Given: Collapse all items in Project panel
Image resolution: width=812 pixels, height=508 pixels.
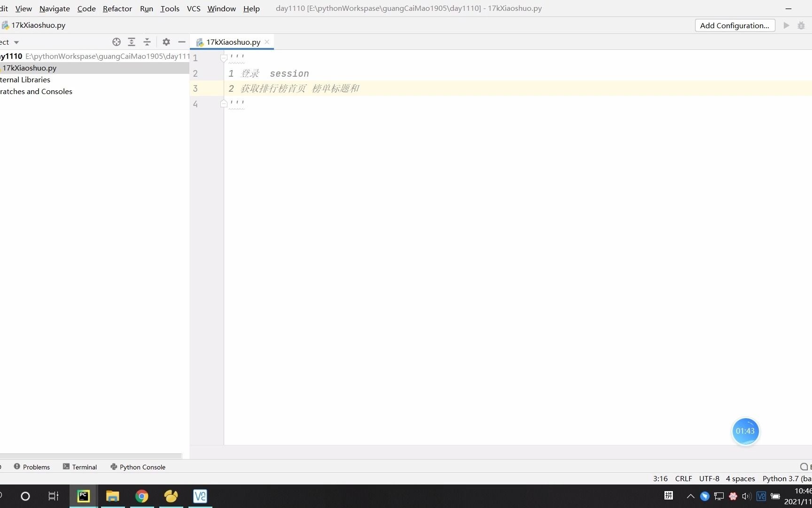Looking at the screenshot, I should [147, 42].
